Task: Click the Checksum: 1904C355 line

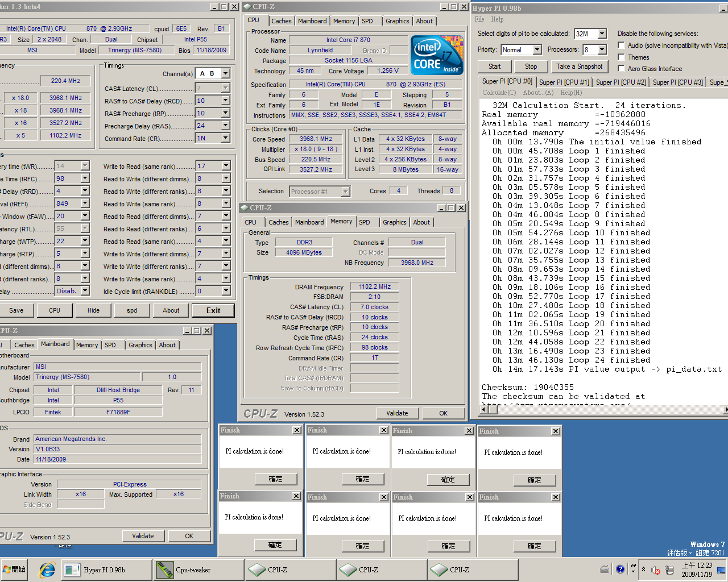Action: pos(527,387)
